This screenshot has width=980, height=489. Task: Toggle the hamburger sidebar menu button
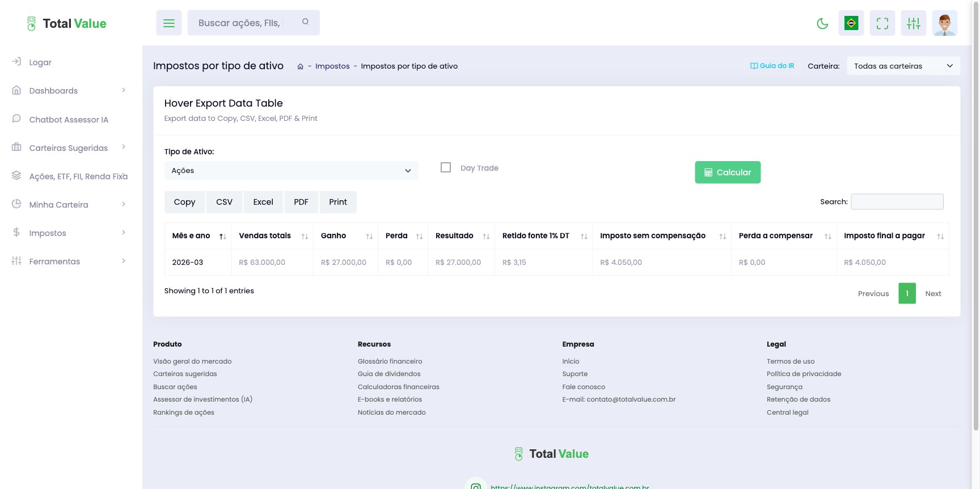169,23
